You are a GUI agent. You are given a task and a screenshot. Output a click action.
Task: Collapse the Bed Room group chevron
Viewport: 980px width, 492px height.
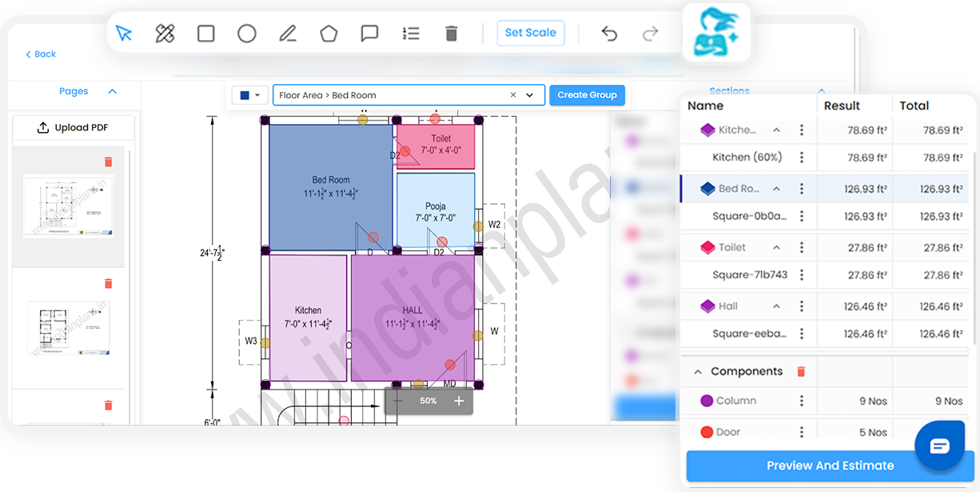(776, 189)
